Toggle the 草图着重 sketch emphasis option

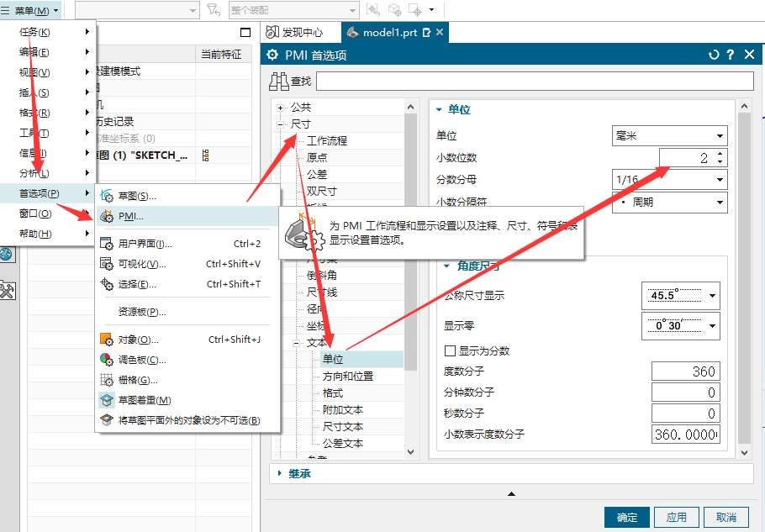(107, 400)
